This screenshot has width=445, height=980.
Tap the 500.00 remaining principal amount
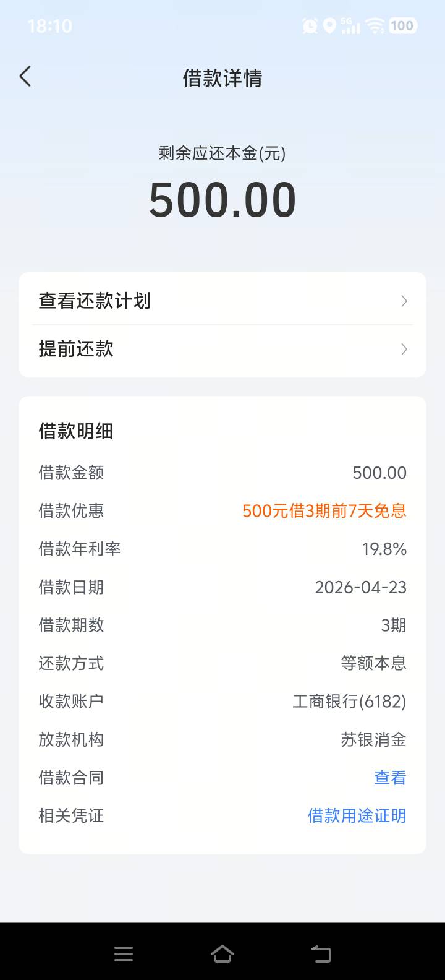222,200
